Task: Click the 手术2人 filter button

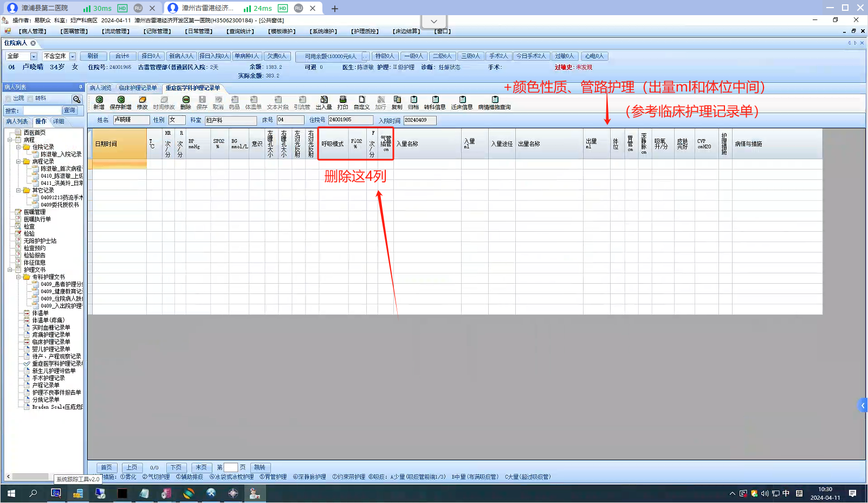Action: 498,56
